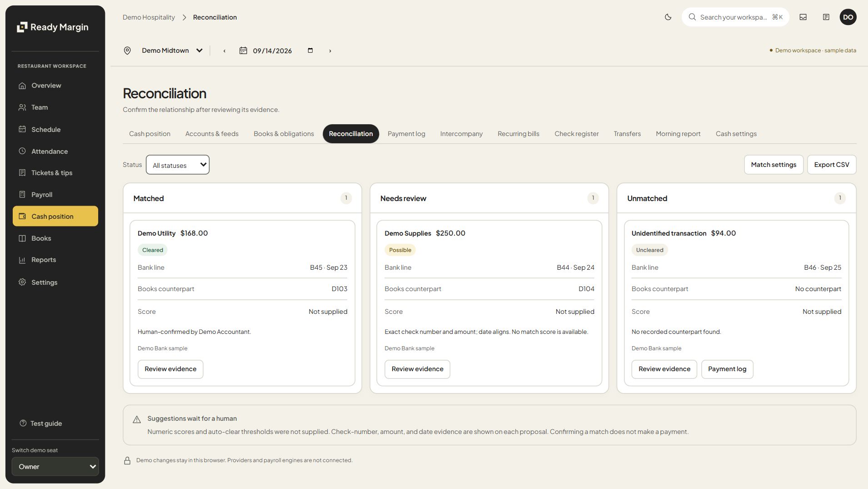Open the Morning report tab
The width and height of the screenshot is (868, 489).
click(x=678, y=134)
